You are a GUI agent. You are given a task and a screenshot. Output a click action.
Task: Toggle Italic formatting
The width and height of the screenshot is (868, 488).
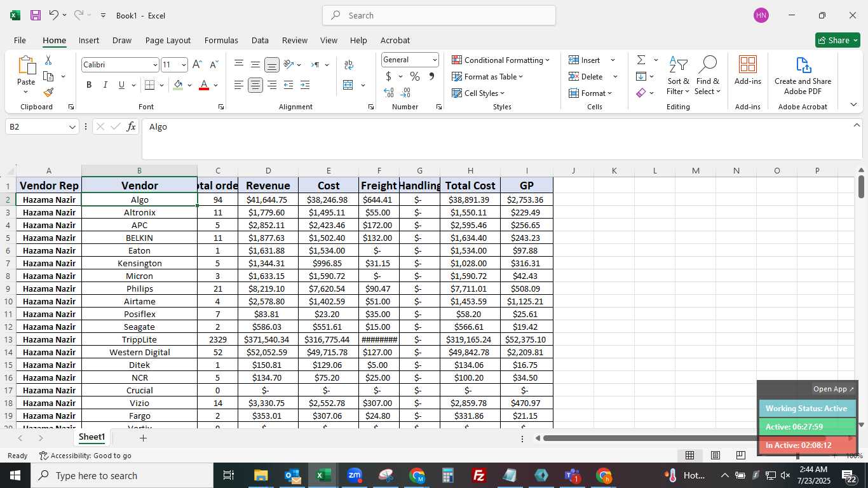tap(105, 85)
